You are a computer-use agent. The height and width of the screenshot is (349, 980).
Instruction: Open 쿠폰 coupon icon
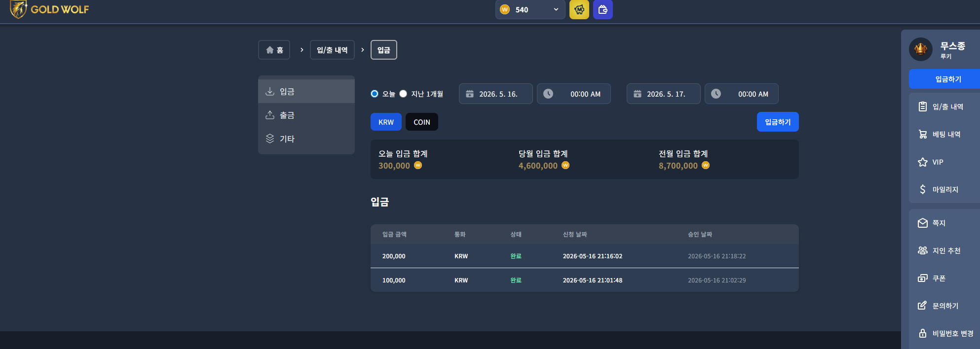923,278
